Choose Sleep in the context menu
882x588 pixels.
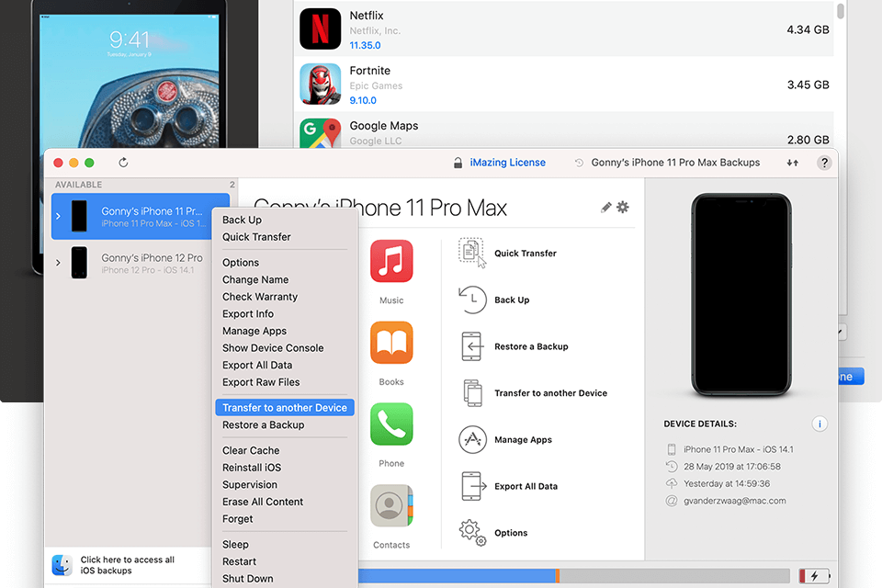235,544
